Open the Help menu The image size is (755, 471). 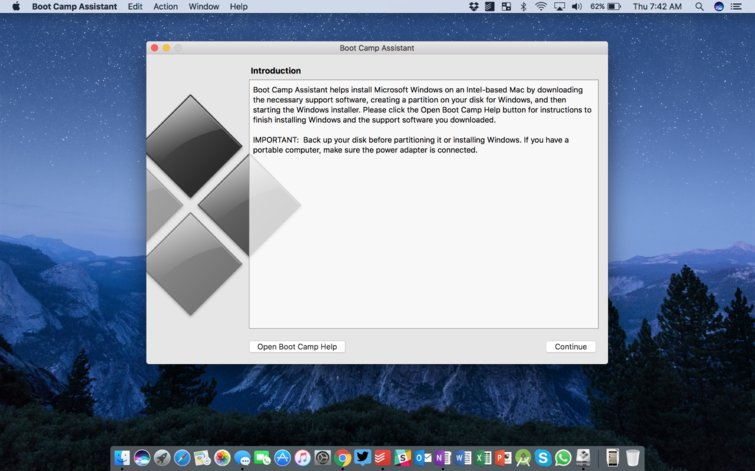pos(238,6)
